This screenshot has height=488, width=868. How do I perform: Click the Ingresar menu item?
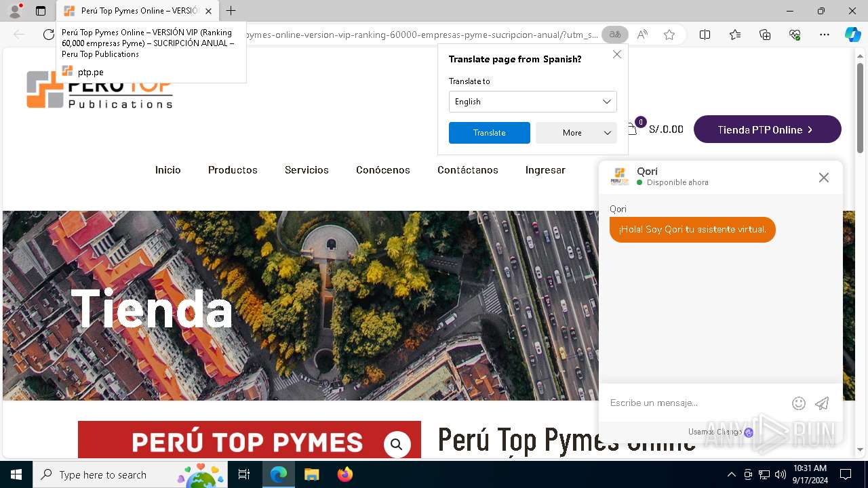[545, 170]
